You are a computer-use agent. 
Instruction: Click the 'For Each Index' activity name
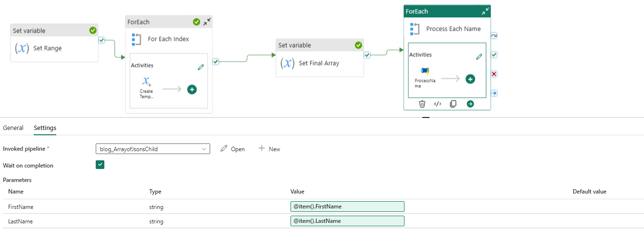[168, 39]
